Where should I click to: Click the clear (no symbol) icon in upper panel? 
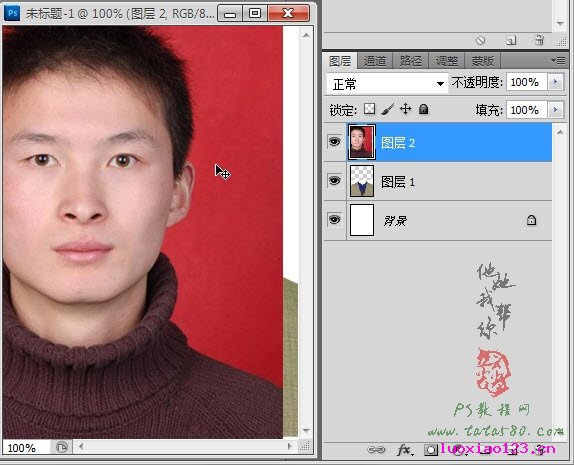(x=481, y=40)
